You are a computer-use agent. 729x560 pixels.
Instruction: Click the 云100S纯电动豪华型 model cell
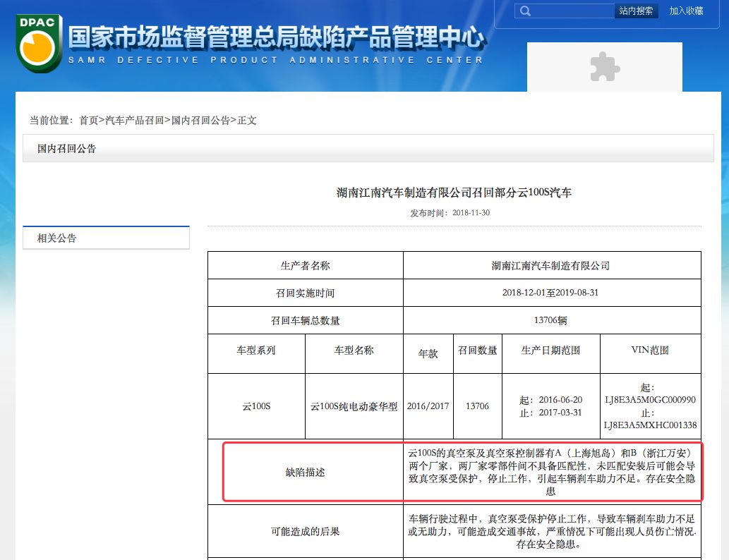pos(354,406)
